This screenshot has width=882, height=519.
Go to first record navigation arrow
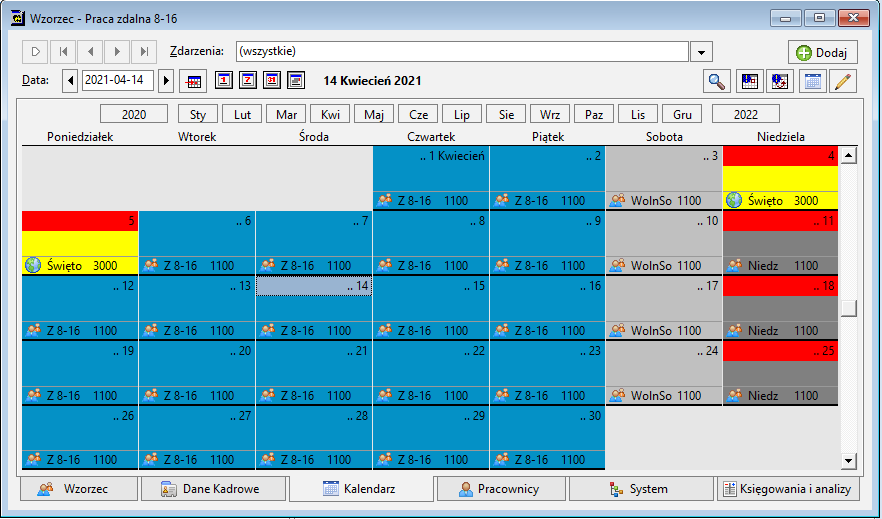63,52
